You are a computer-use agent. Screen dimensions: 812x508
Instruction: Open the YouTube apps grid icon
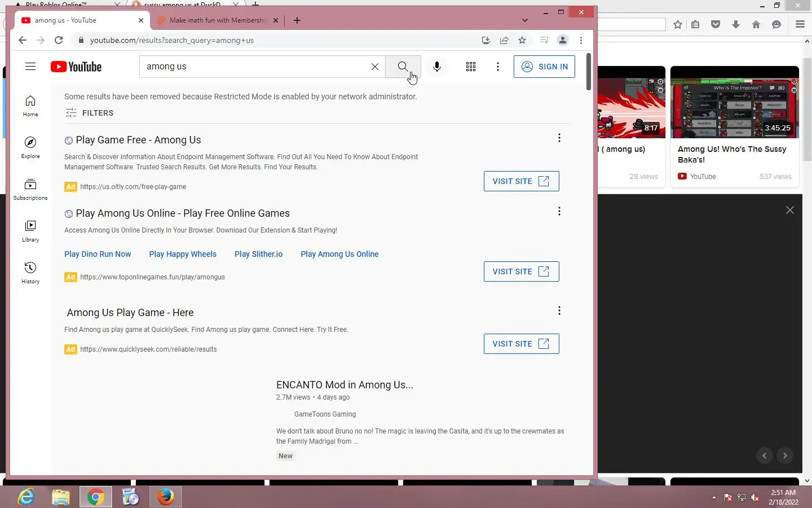click(x=471, y=67)
